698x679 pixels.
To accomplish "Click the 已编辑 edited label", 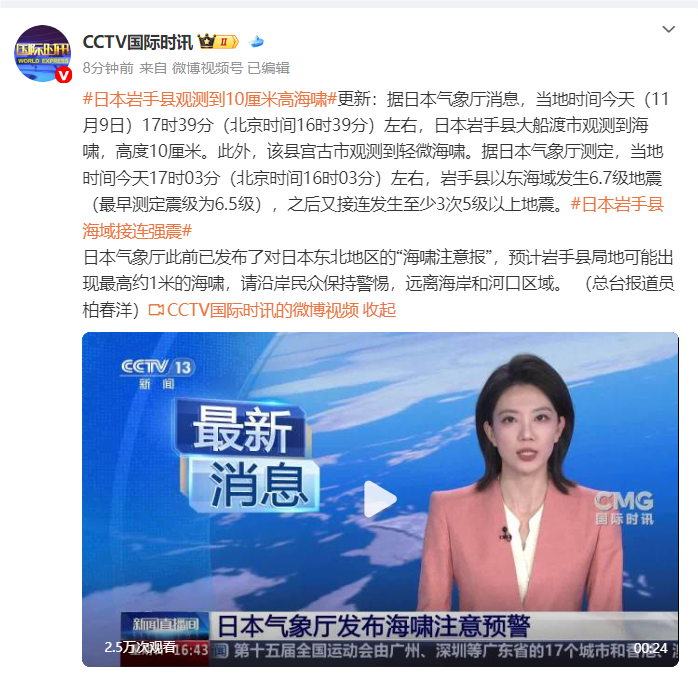I will pyautogui.click(x=268, y=68).
